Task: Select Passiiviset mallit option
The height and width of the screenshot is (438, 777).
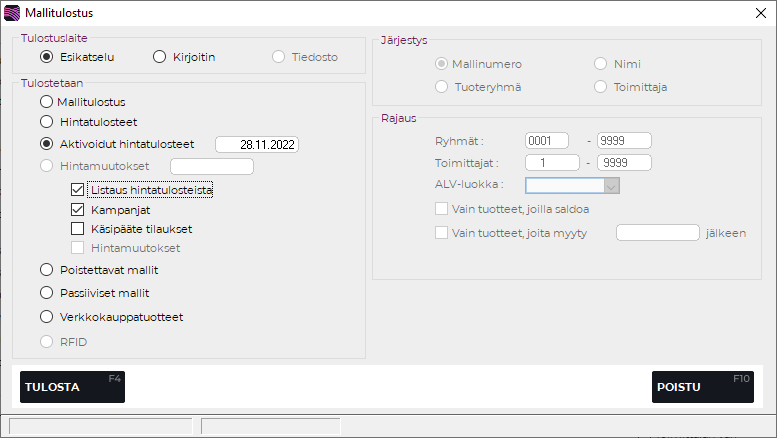Action: [x=46, y=293]
